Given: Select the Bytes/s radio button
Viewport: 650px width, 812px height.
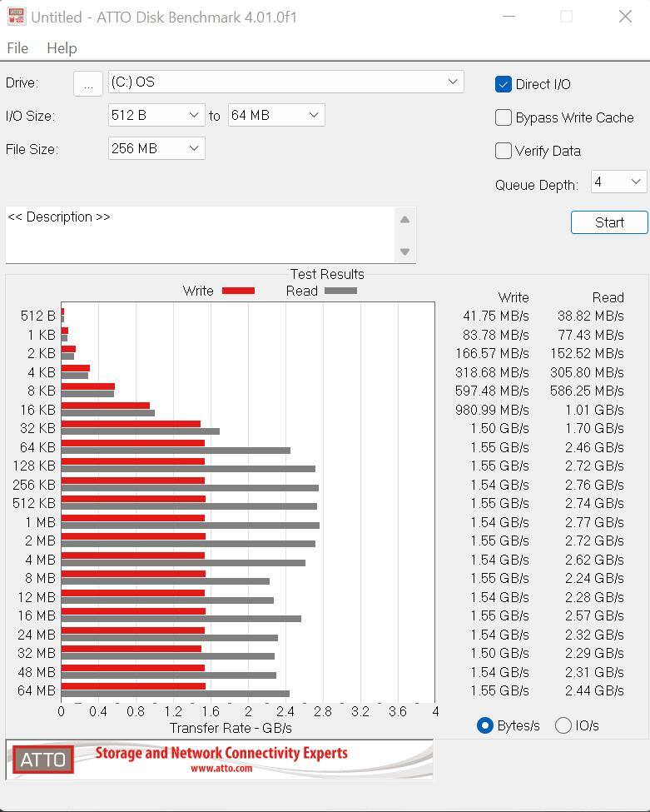Looking at the screenshot, I should pyautogui.click(x=485, y=725).
